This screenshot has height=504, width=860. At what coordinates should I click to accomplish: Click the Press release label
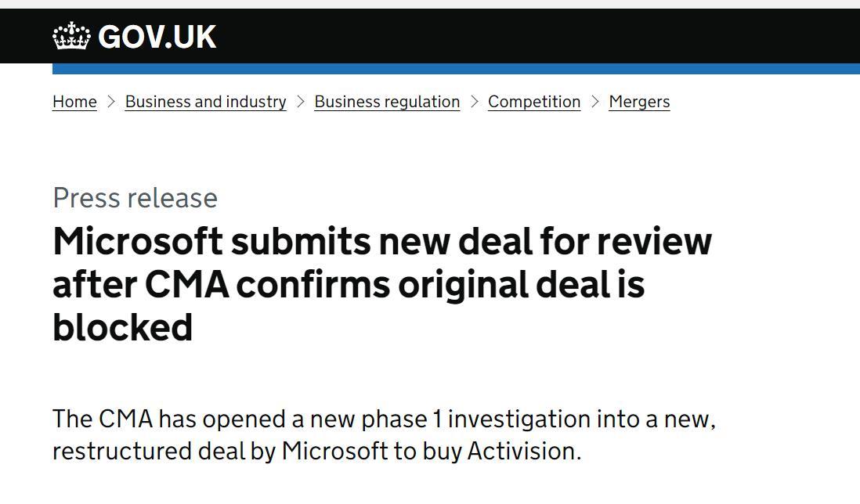[x=136, y=198]
